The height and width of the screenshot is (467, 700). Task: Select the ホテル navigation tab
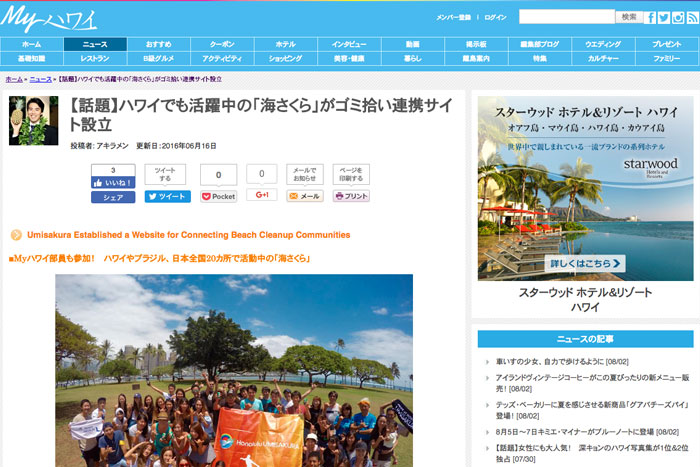pos(285,45)
